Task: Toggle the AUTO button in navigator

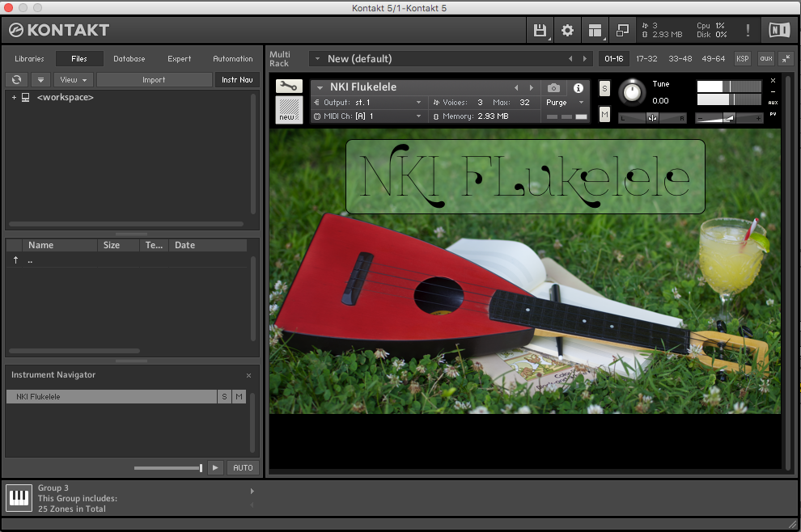Action: 243,467
